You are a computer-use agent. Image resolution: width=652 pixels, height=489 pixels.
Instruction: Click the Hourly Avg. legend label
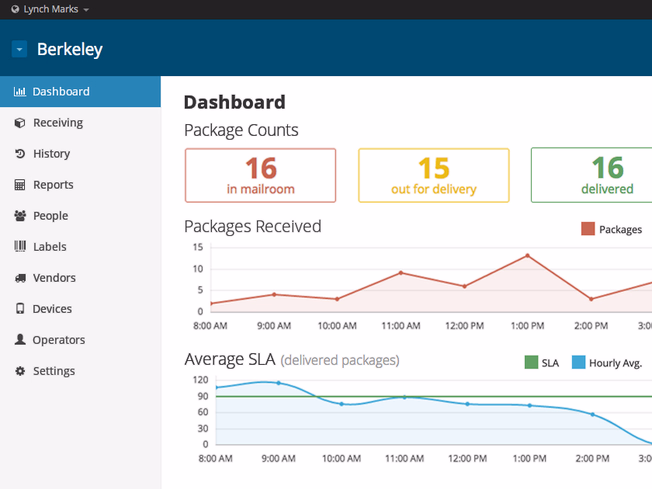[x=615, y=363]
